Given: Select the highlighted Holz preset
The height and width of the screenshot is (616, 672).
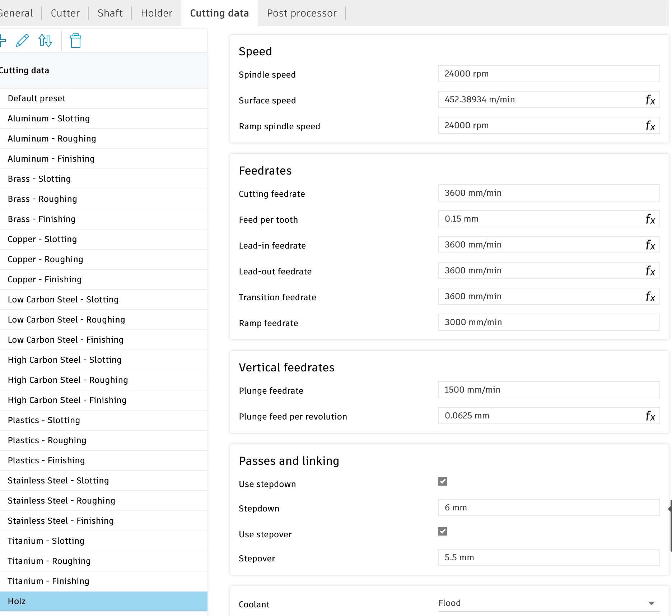Looking at the screenshot, I should click(104, 601).
